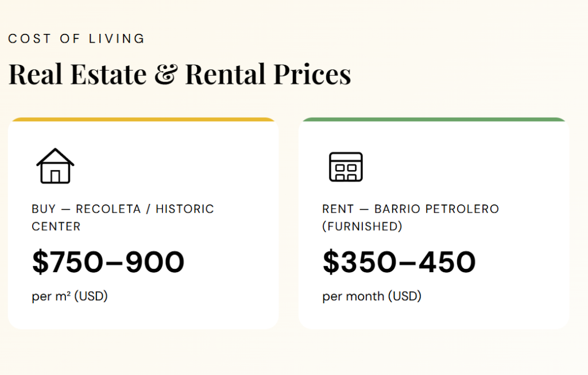The width and height of the screenshot is (588, 375).
Task: Click the $350–450 rental price figure
Action: (x=399, y=262)
